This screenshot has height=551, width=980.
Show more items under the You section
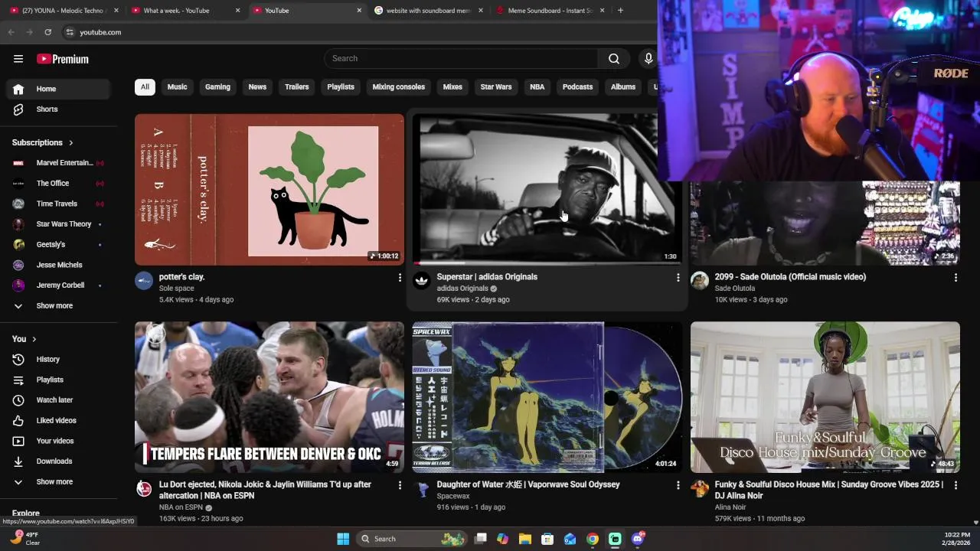coord(60,482)
